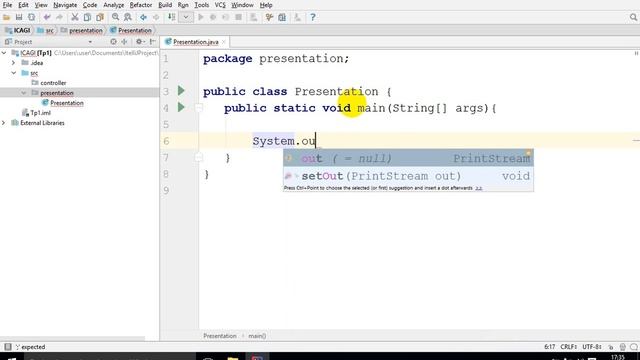Expand External Libraries node

coord(4,123)
